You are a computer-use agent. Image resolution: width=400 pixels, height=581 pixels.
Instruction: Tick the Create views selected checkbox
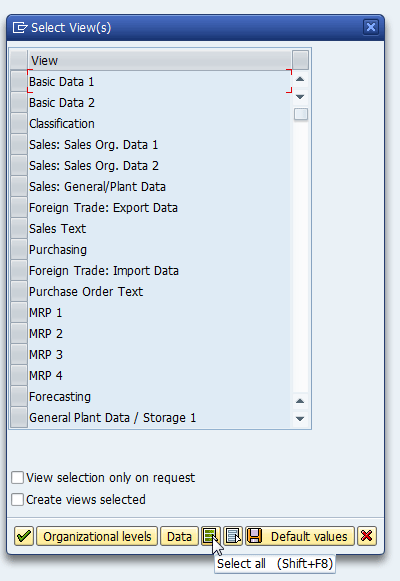point(17,499)
